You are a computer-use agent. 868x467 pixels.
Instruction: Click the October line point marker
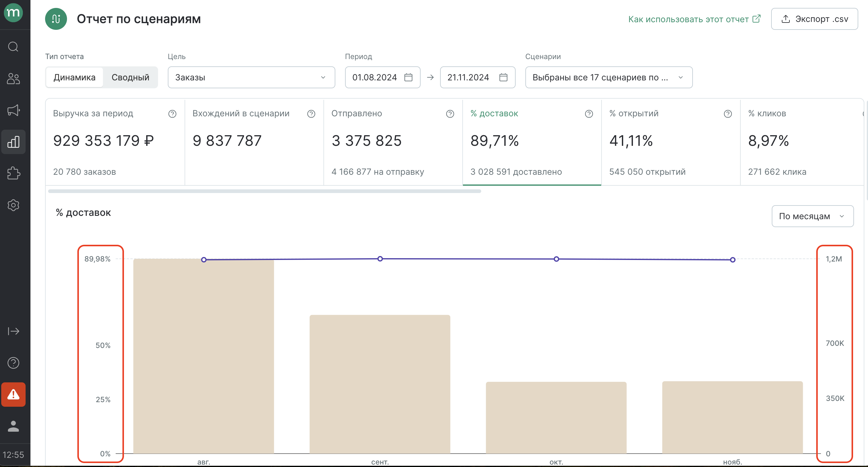(556, 259)
